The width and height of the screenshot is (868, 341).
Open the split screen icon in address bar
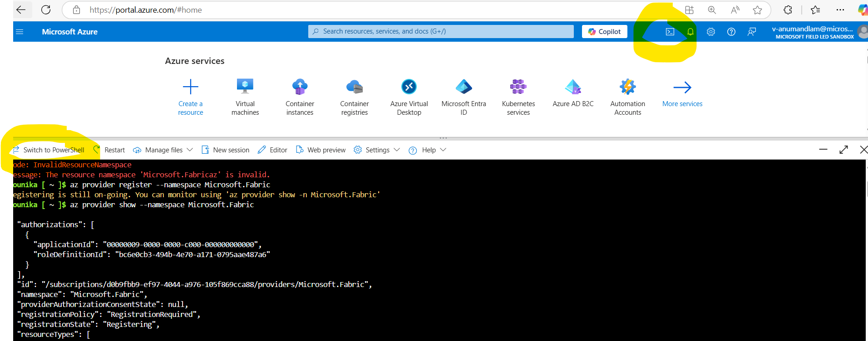coord(689,10)
